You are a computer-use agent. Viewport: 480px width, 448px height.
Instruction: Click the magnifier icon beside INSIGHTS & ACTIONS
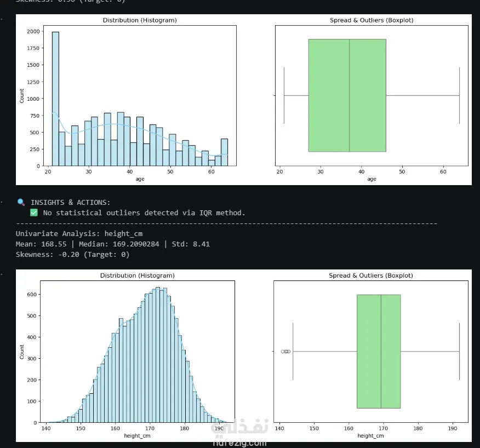tap(21, 202)
